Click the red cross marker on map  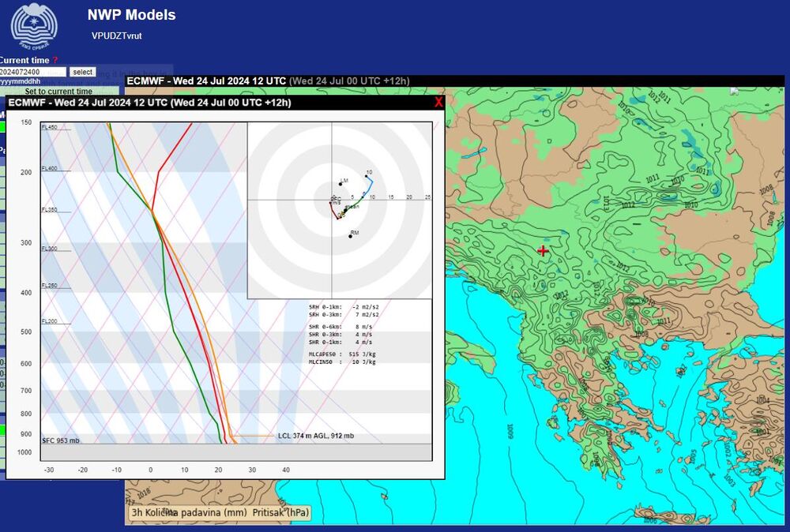coord(542,251)
